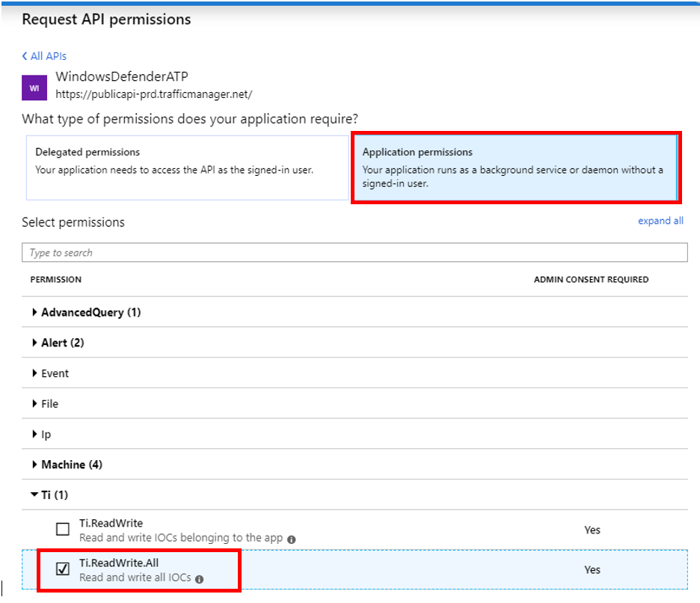
Task: Click the Select permissions heading
Action: (73, 222)
